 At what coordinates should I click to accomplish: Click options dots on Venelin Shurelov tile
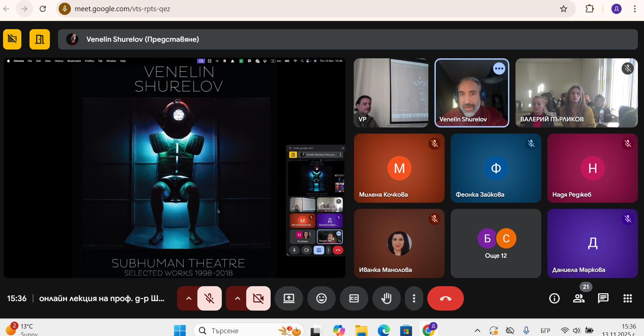tap(499, 68)
